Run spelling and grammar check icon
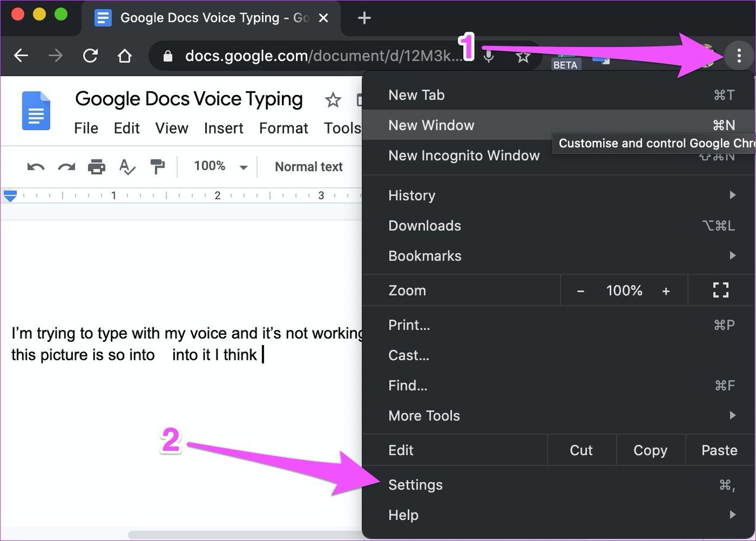 click(x=127, y=167)
